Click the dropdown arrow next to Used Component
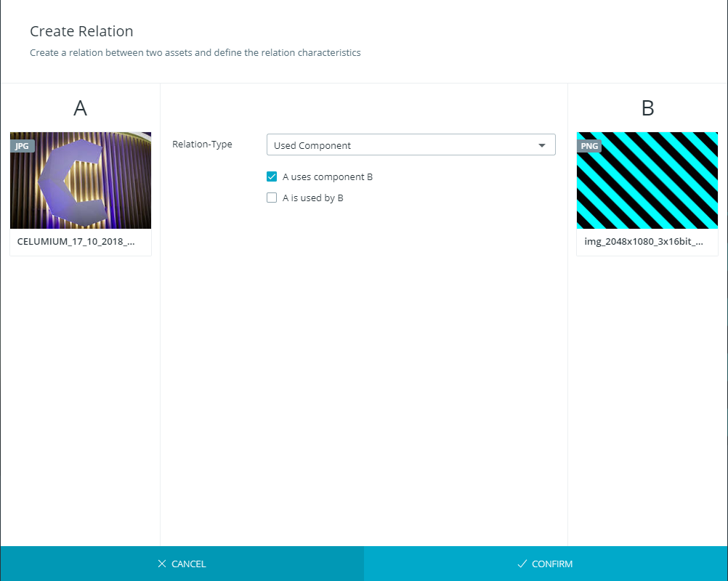This screenshot has width=728, height=581. 542,145
